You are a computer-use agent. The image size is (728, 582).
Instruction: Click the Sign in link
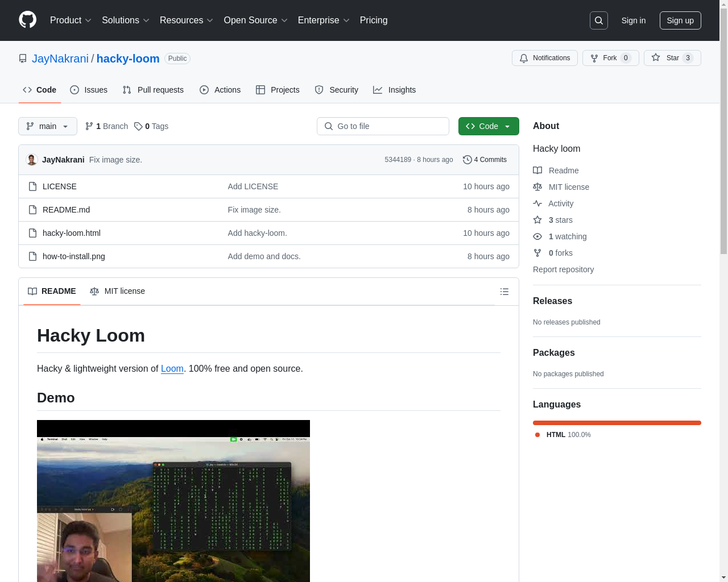click(x=634, y=20)
